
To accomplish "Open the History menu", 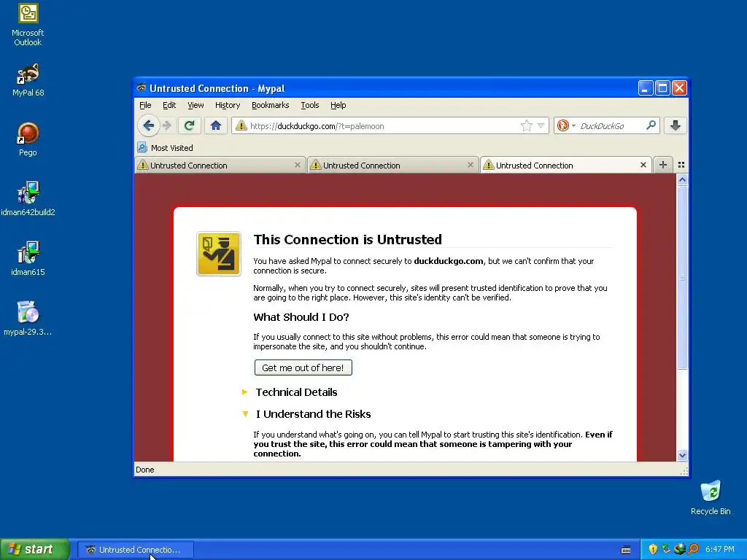I will (x=228, y=105).
